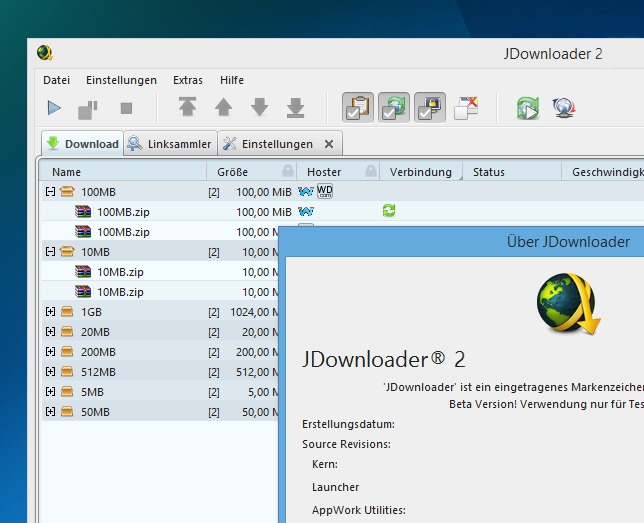Expand the 20MB package

[x=51, y=332]
